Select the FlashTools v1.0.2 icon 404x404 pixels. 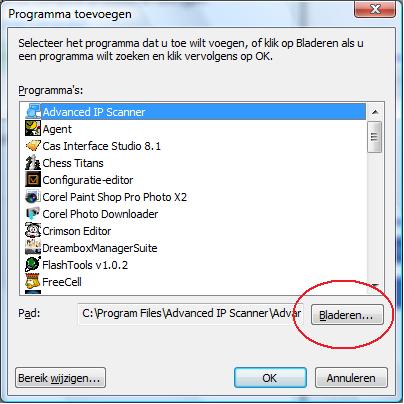click(x=33, y=265)
